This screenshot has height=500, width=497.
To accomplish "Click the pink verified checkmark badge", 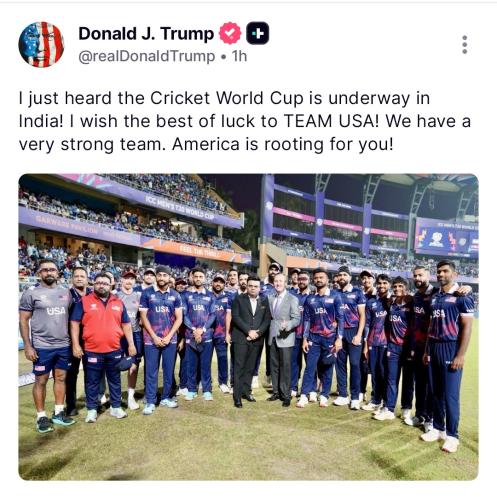I will (x=230, y=33).
